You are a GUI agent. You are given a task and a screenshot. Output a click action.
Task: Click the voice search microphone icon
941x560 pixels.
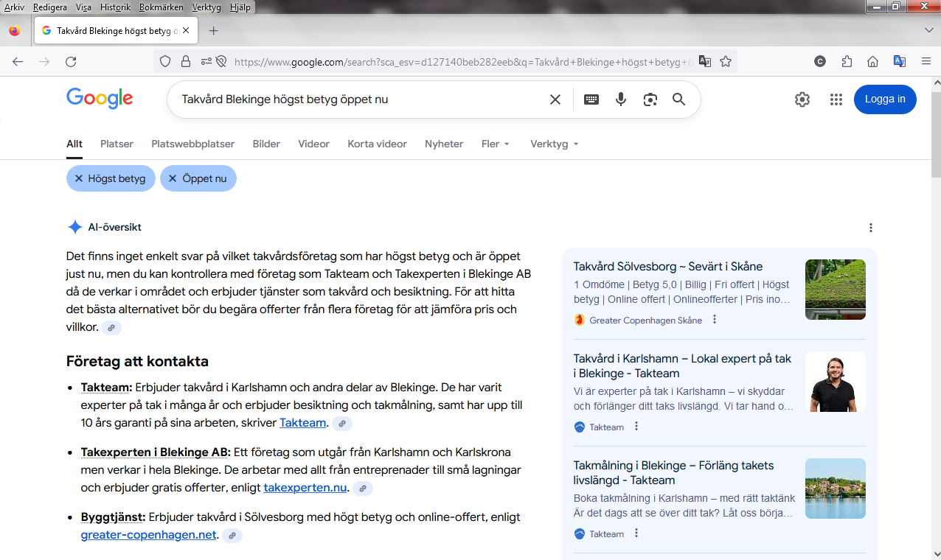[620, 99]
